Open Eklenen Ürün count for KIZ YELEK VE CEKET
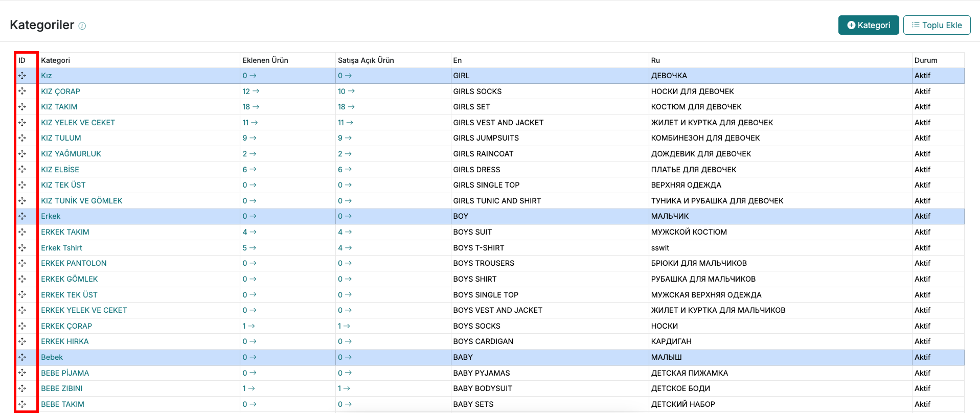980x413 pixels. 250,123
